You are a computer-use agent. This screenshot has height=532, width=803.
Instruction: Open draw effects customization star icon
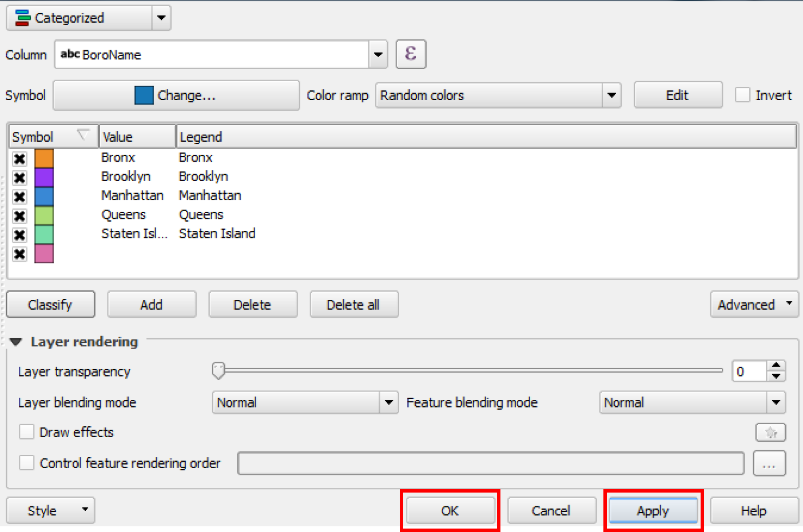[x=770, y=432]
